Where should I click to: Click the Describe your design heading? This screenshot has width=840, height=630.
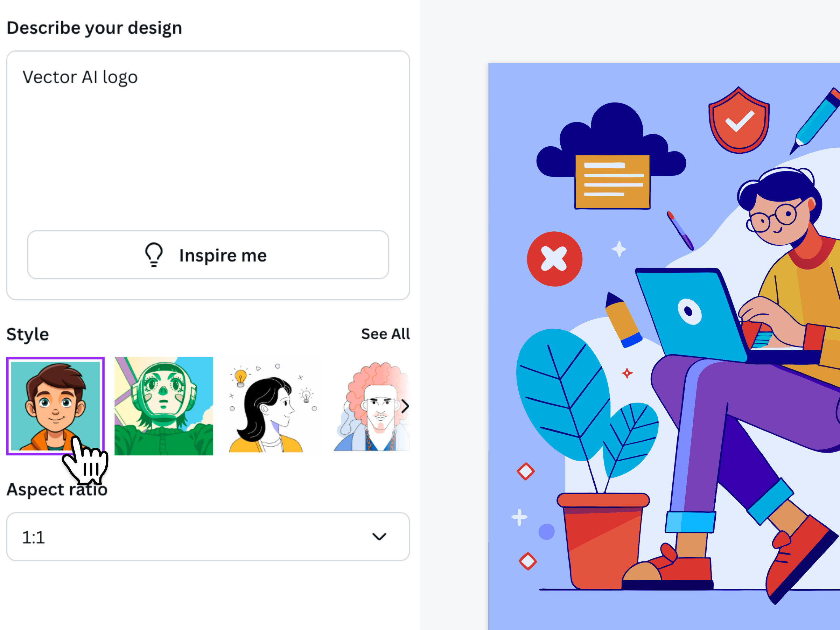click(94, 28)
